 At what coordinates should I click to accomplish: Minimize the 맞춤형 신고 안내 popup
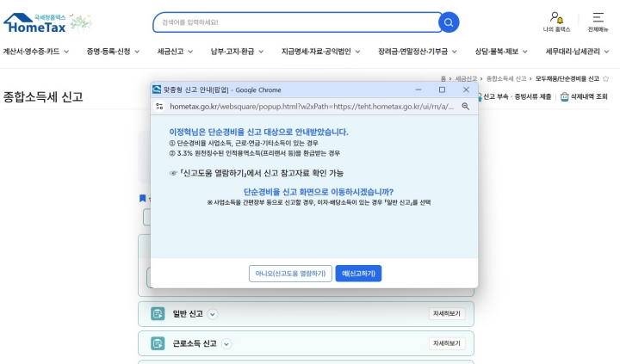pyautogui.click(x=418, y=89)
